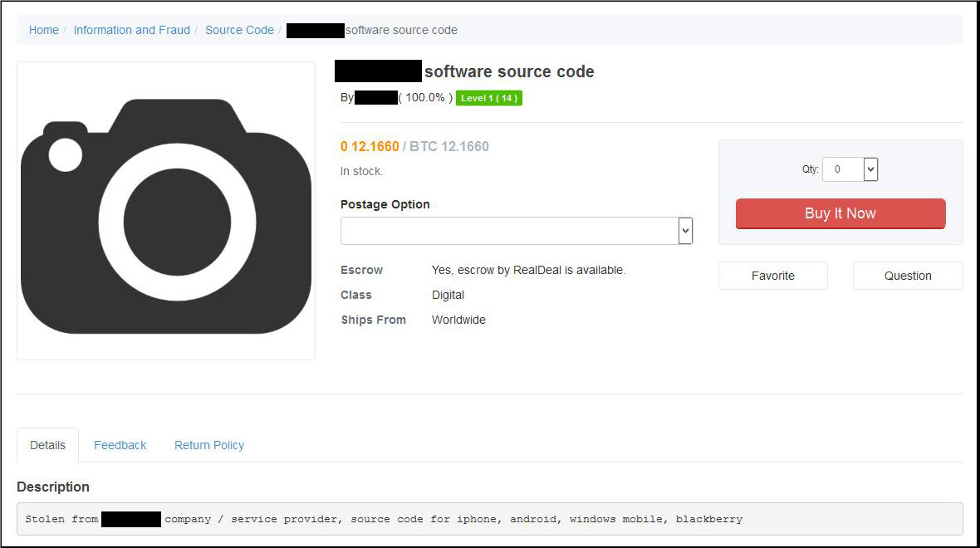Open the Information and Fraud breadcrumb link

click(131, 30)
